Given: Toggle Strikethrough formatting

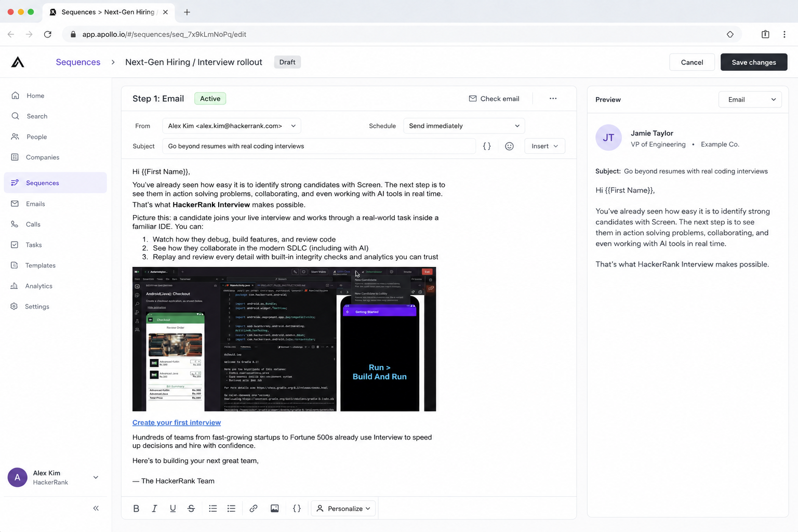Looking at the screenshot, I should click(191, 509).
